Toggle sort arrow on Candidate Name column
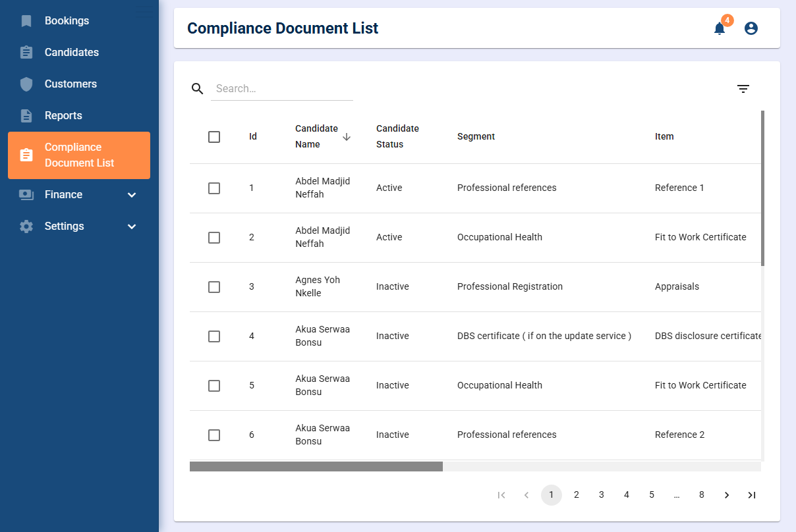 [x=347, y=136]
